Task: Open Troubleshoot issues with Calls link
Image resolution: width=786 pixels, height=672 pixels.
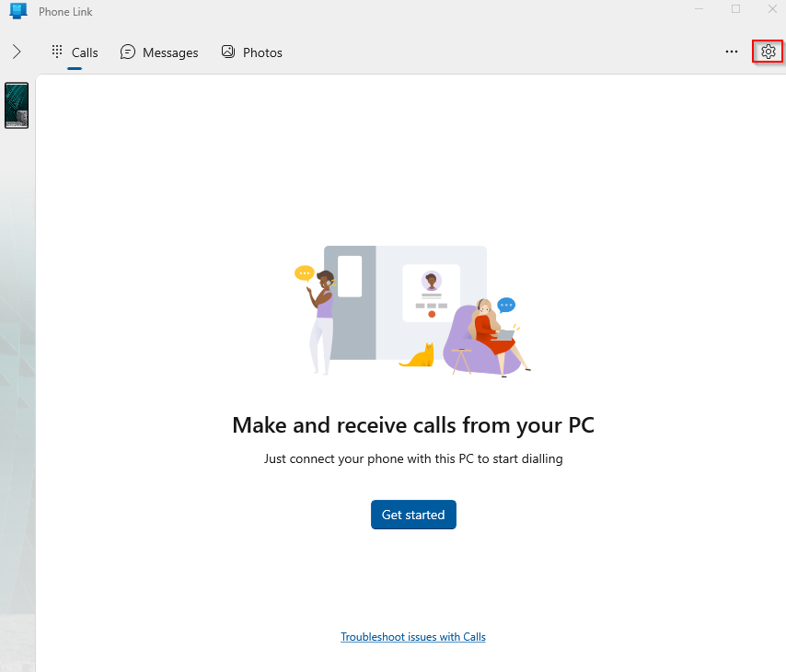Action: (413, 637)
